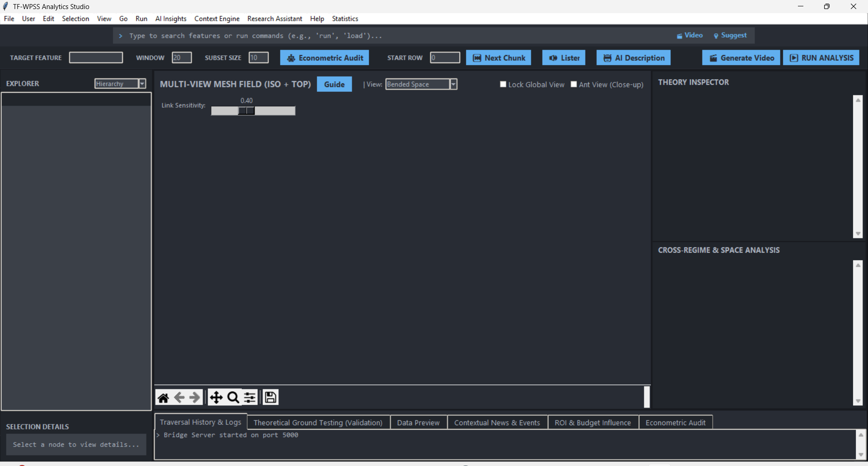Click the Target Feature input field
Screen dimensions: 868x466
click(x=96, y=57)
